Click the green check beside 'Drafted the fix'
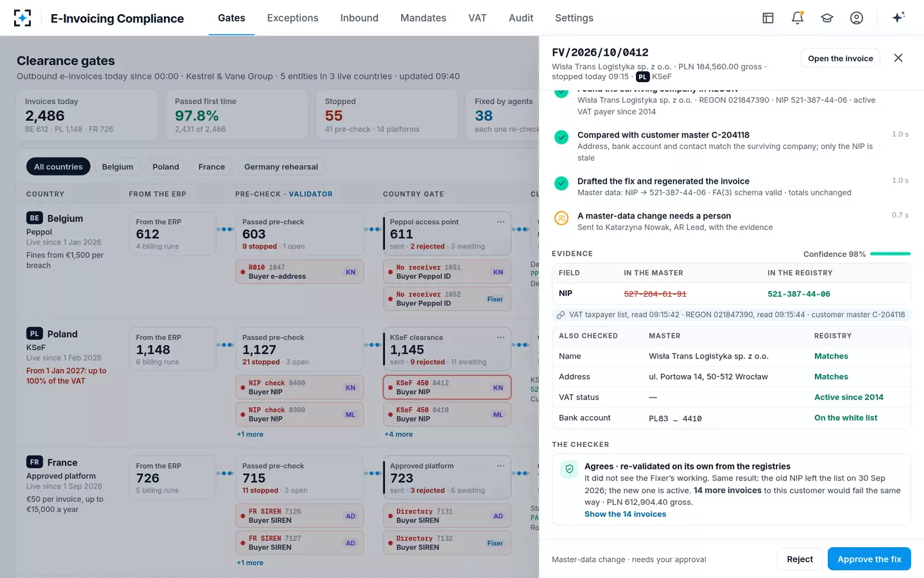Viewport: 924px width, 578px height. (561, 183)
